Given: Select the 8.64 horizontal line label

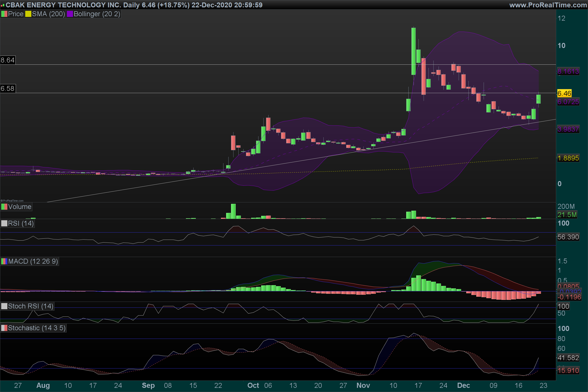Looking at the screenshot, I should (x=8, y=60).
